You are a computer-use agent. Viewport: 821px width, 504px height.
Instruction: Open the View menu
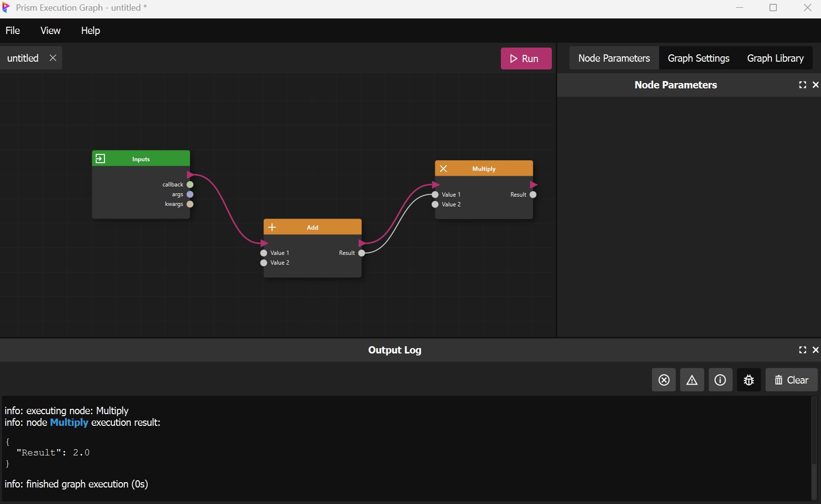coord(50,31)
